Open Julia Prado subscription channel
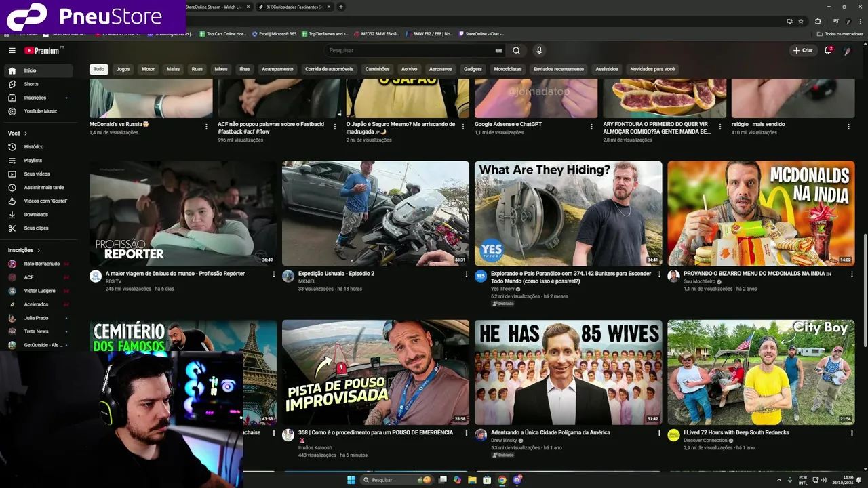 click(39, 318)
